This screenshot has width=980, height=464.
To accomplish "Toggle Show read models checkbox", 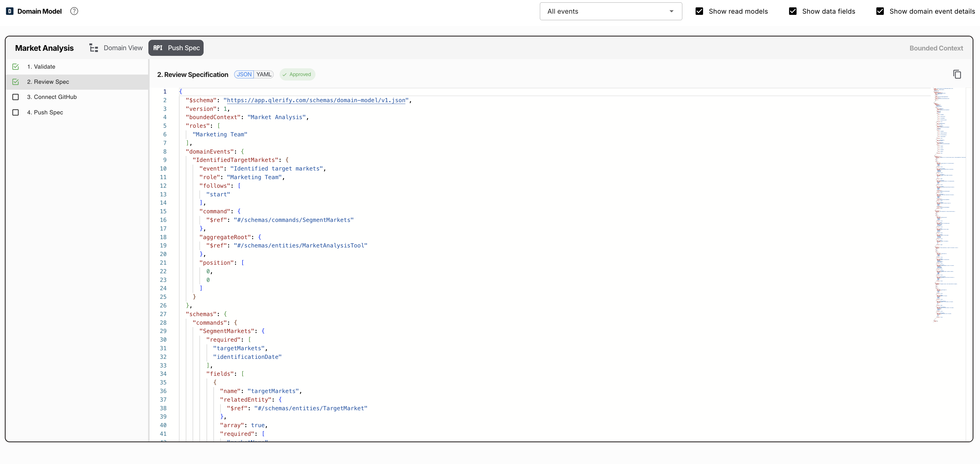I will tap(699, 11).
